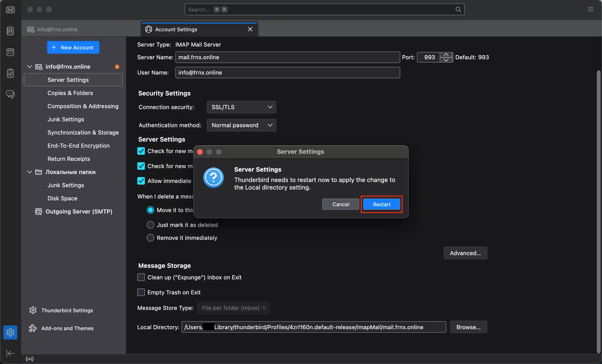Click the Advanced... button
The height and width of the screenshot is (364, 602).
pos(465,253)
